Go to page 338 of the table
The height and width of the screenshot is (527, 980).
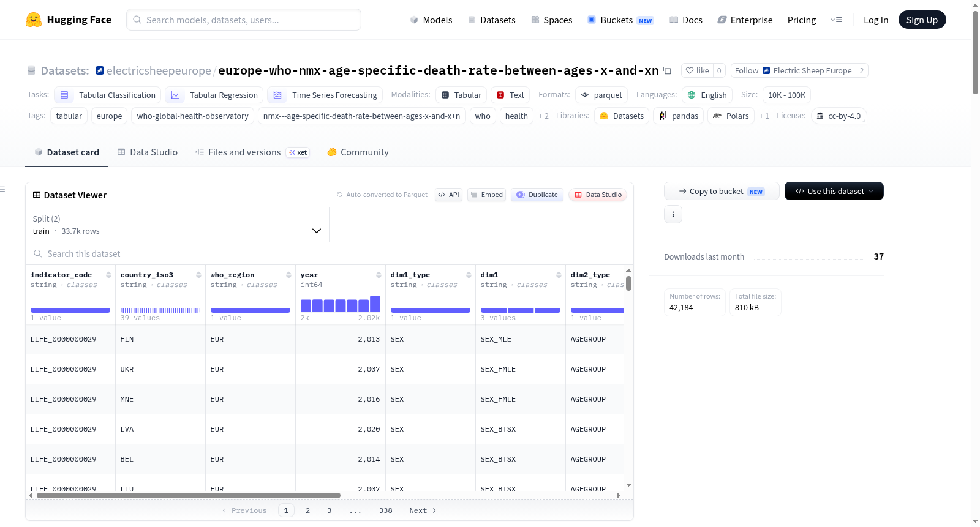point(386,510)
